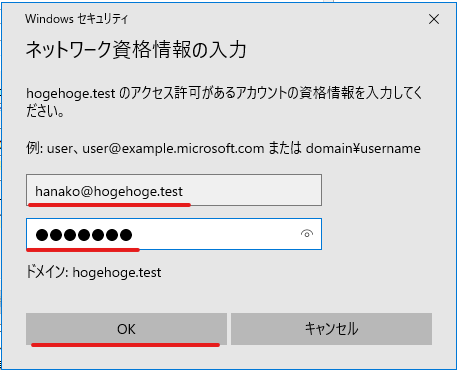
Task: Place cursor at the end of hanako@hogehoge.test
Action: tap(184, 191)
